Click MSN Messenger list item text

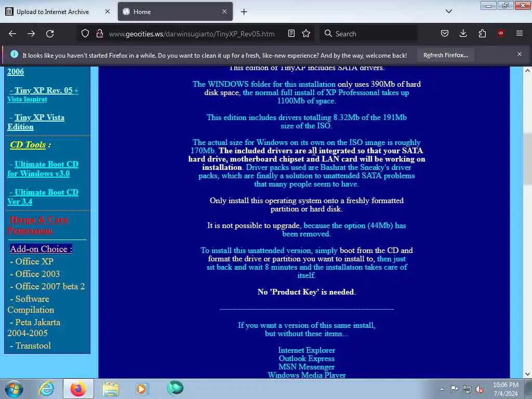tap(307, 367)
